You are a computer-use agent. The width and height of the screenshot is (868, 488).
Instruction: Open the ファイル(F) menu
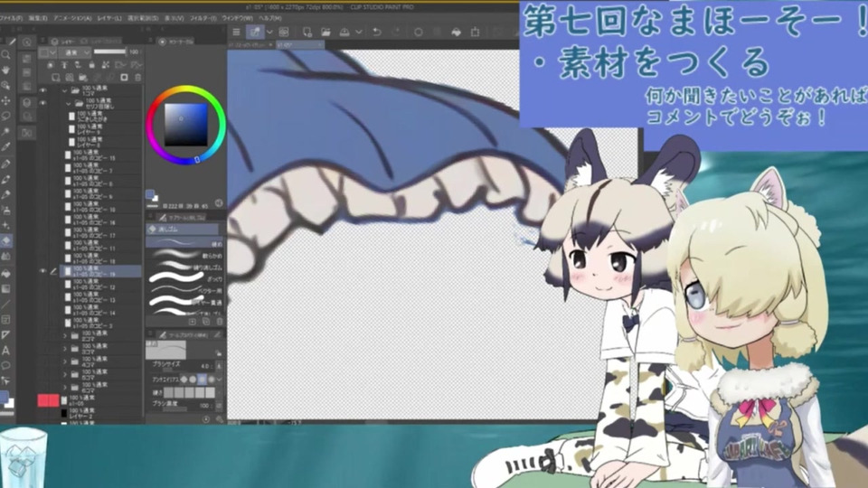[x=11, y=18]
